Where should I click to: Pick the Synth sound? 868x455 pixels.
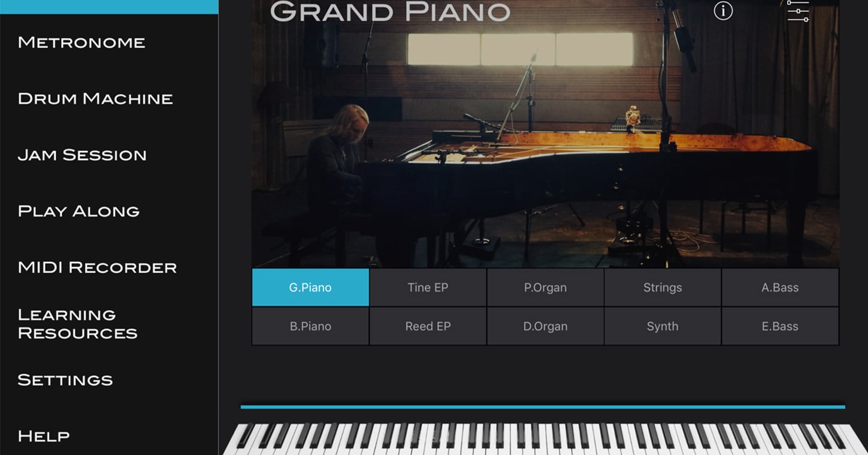coord(663,326)
